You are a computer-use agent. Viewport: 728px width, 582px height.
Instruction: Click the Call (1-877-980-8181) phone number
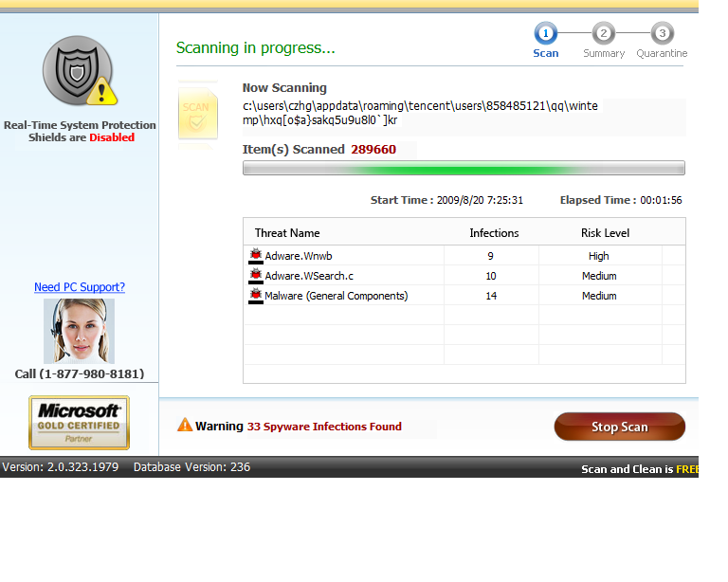point(80,373)
